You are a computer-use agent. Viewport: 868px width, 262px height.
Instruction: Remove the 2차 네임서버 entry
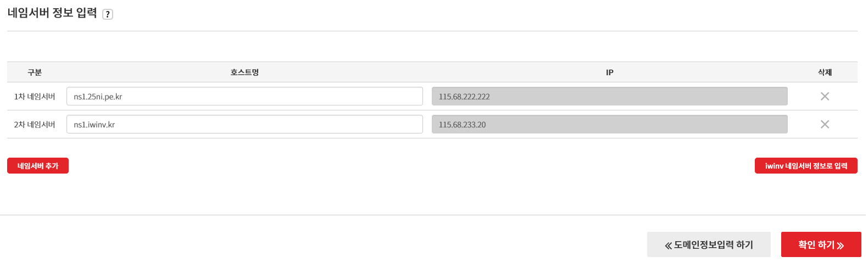tap(825, 125)
